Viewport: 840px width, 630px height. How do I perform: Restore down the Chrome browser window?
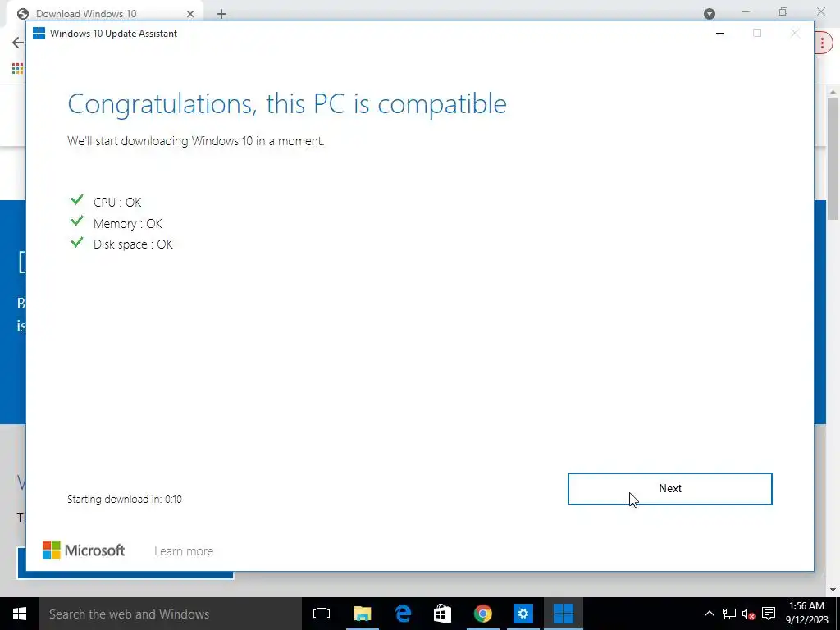click(783, 11)
